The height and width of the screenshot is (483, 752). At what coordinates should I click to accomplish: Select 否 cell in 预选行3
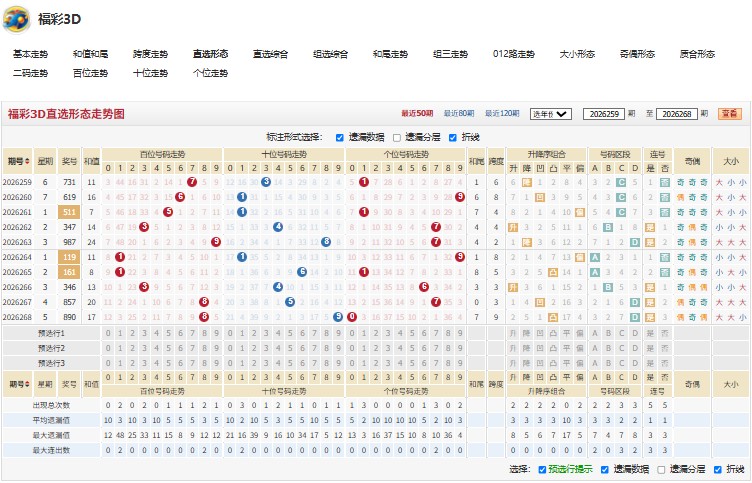(665, 363)
